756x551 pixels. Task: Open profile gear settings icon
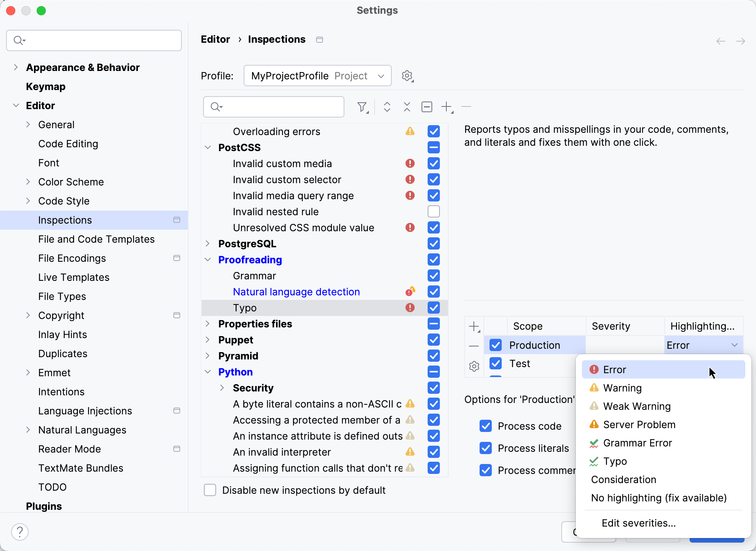pos(407,76)
